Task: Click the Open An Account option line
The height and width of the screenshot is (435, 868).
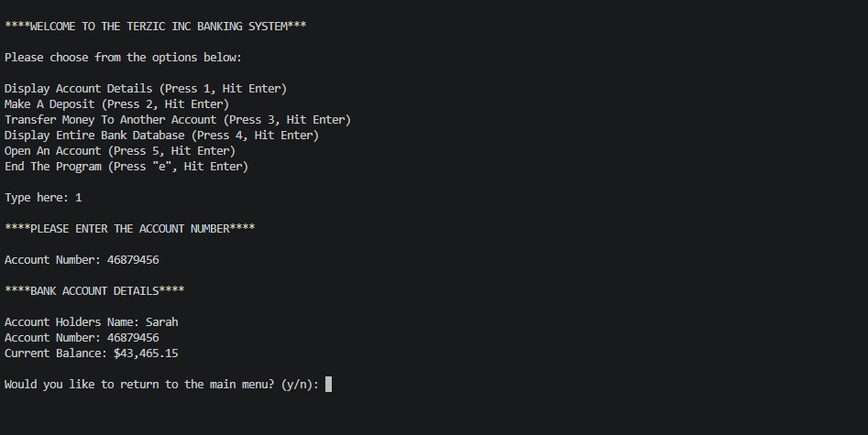Action: [119, 151]
